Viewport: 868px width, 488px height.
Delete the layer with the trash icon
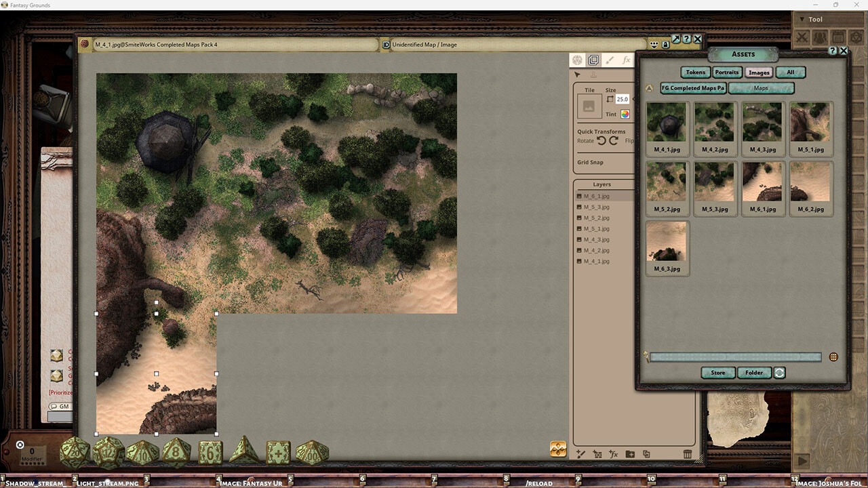(688, 454)
